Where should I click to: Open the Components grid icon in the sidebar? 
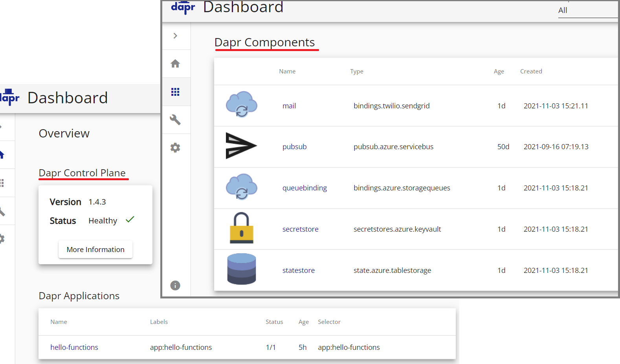tap(175, 92)
